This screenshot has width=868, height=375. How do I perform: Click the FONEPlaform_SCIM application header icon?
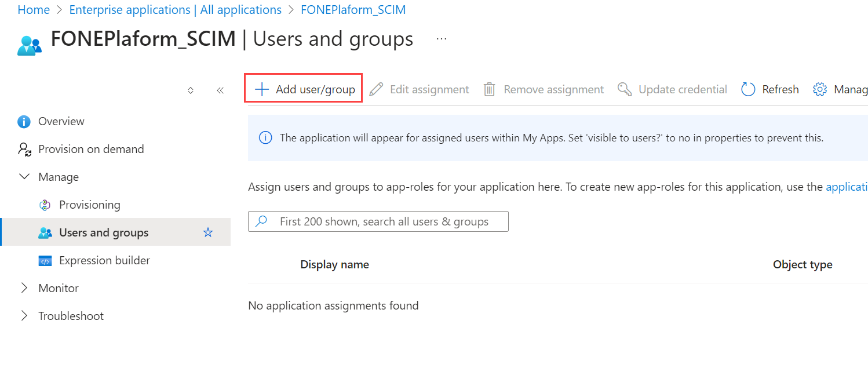30,45
